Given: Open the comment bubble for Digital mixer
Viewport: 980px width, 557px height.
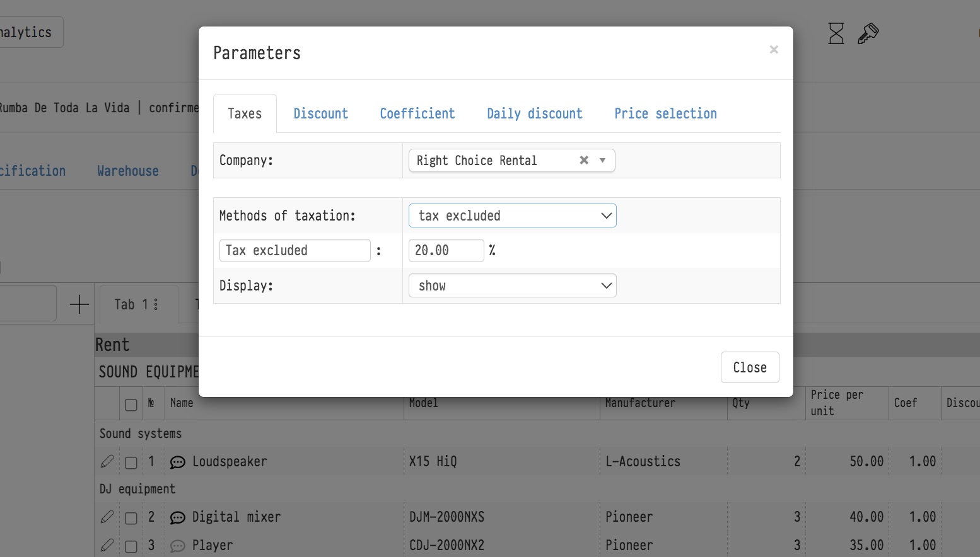Looking at the screenshot, I should coord(178,518).
